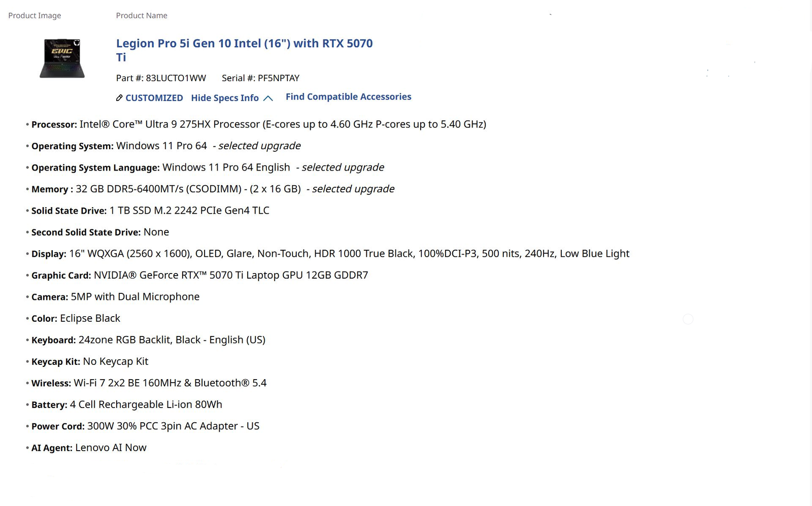Image resolution: width=812 pixels, height=506 pixels.
Task: Click the Graphic Card RTX 5070 Ti entry
Action: coord(231,276)
